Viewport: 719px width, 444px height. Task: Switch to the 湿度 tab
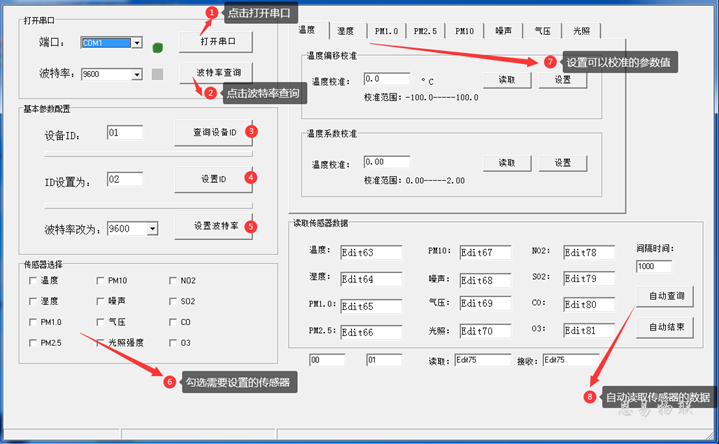pos(346,31)
